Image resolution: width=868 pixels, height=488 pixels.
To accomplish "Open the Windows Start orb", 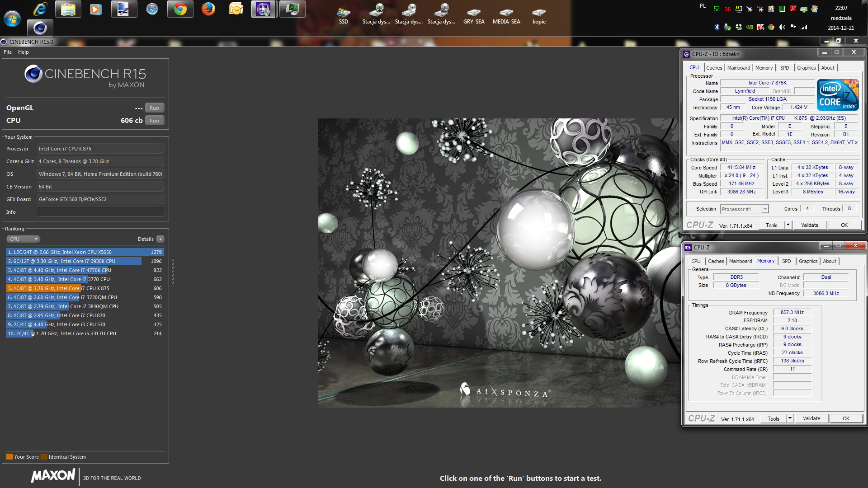I will pos(12,19).
